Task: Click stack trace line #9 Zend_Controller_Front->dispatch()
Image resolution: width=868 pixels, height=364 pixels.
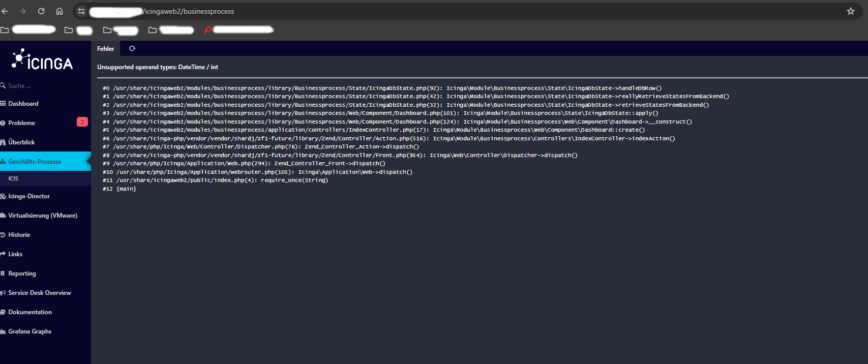Action: coord(244,163)
